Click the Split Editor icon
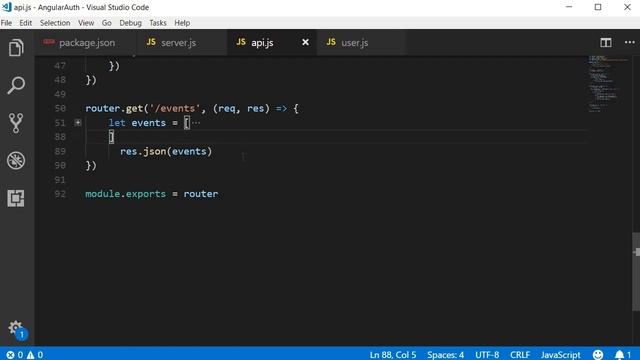Viewport: 640px width, 360px height. click(x=606, y=42)
